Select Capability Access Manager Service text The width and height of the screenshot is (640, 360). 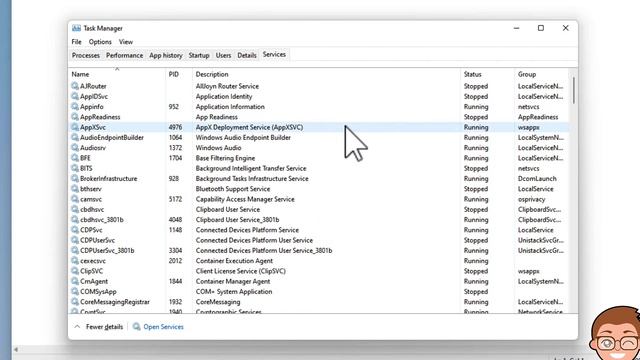[x=245, y=199]
